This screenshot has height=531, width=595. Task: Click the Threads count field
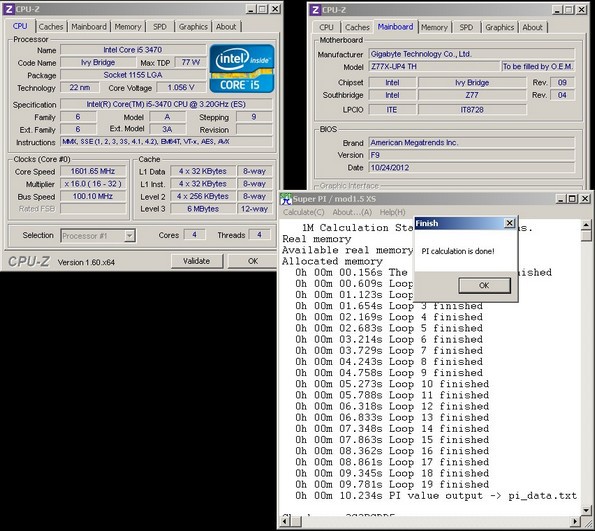point(259,235)
